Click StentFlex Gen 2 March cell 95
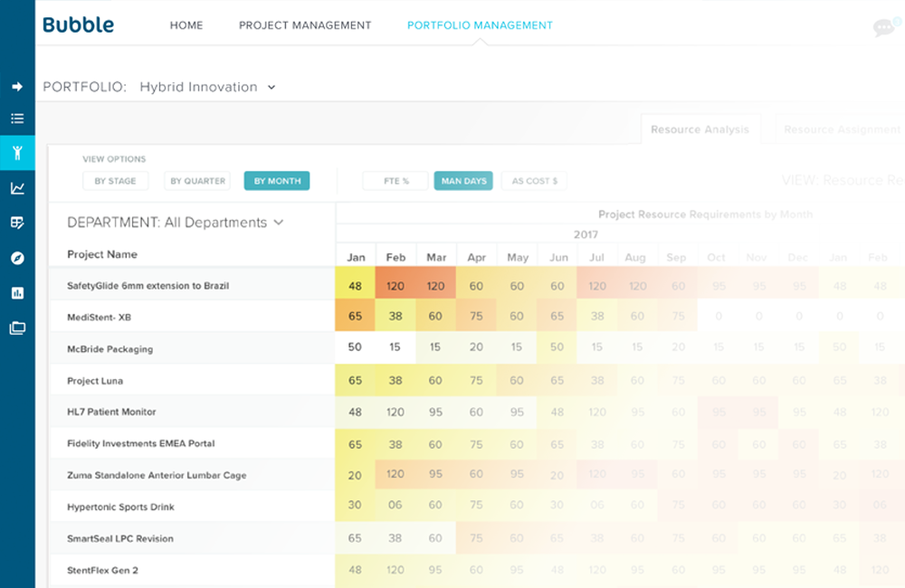The image size is (905, 588). tap(436, 570)
